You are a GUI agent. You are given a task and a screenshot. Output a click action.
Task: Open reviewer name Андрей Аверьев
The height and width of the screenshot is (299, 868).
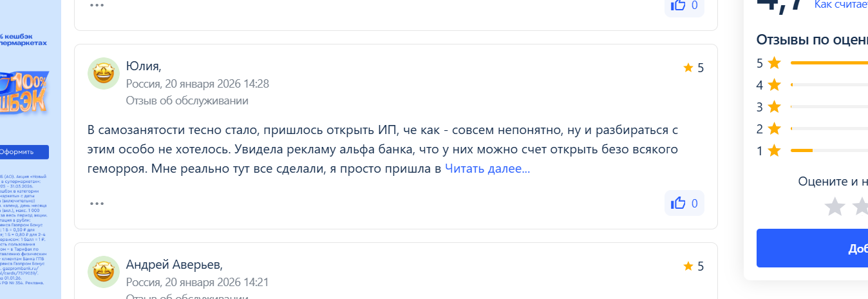pyautogui.click(x=174, y=265)
